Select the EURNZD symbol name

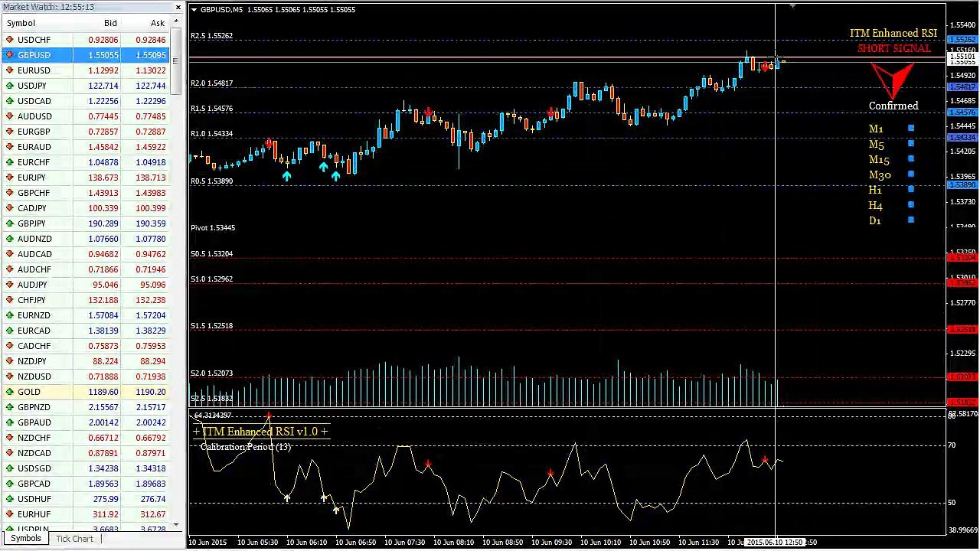(34, 315)
